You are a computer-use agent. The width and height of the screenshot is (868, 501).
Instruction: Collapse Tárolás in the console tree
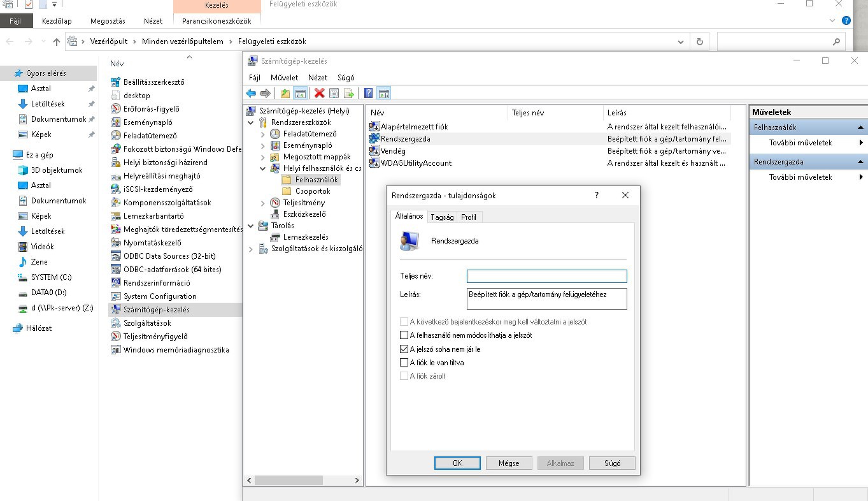coord(251,226)
